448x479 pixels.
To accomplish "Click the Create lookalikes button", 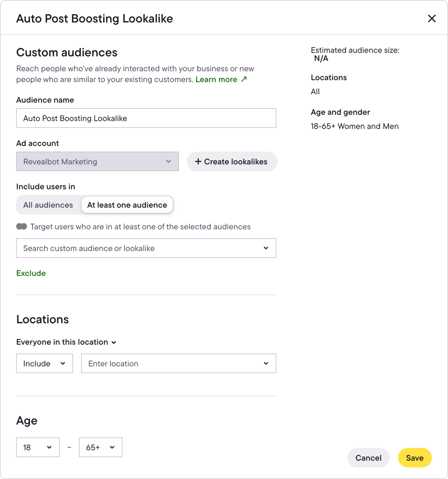I will coord(232,161).
